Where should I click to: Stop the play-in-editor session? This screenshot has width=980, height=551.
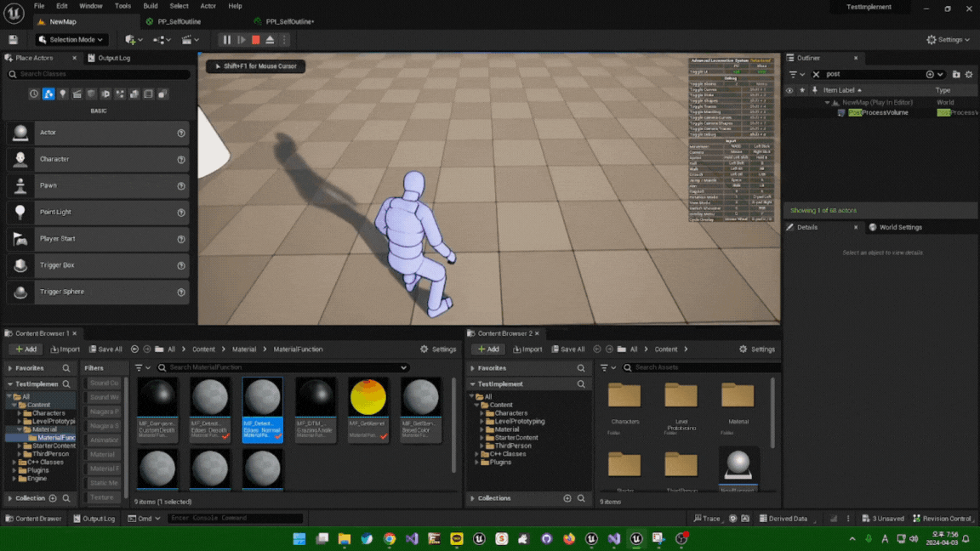coord(255,40)
